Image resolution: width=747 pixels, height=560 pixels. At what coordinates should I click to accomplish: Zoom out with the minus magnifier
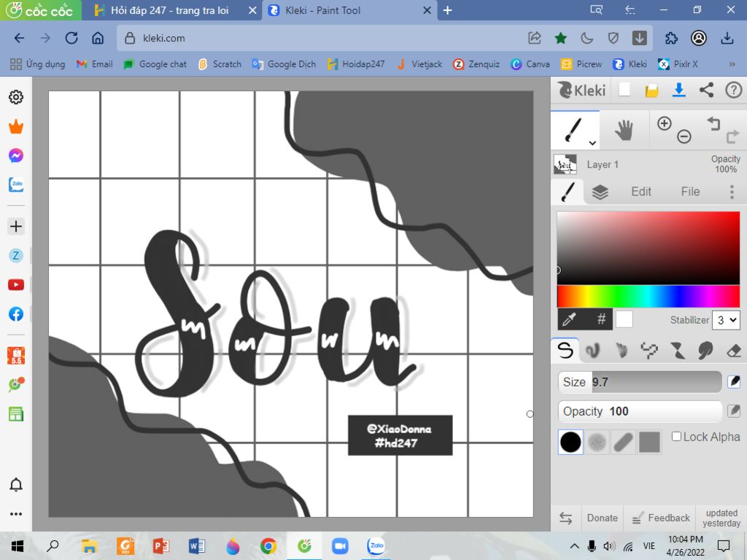684,136
